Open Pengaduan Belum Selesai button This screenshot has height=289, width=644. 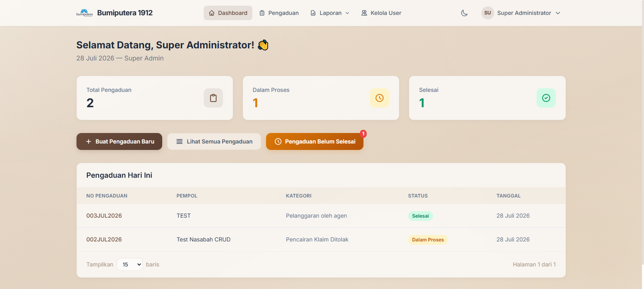click(315, 141)
